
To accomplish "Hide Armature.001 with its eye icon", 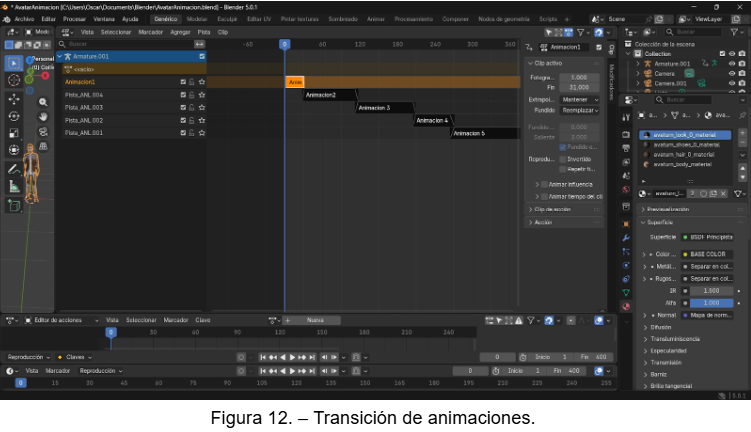I will click(x=732, y=64).
